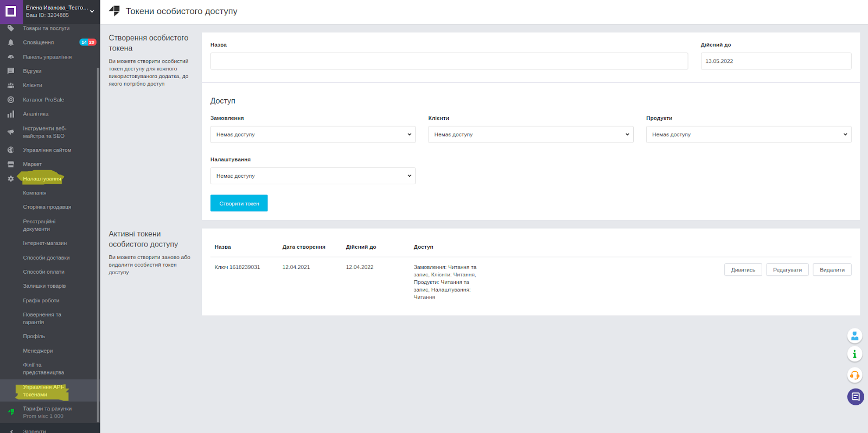This screenshot has width=868, height=433.
Task: Click Видалити for key 1618239031
Action: pos(832,270)
